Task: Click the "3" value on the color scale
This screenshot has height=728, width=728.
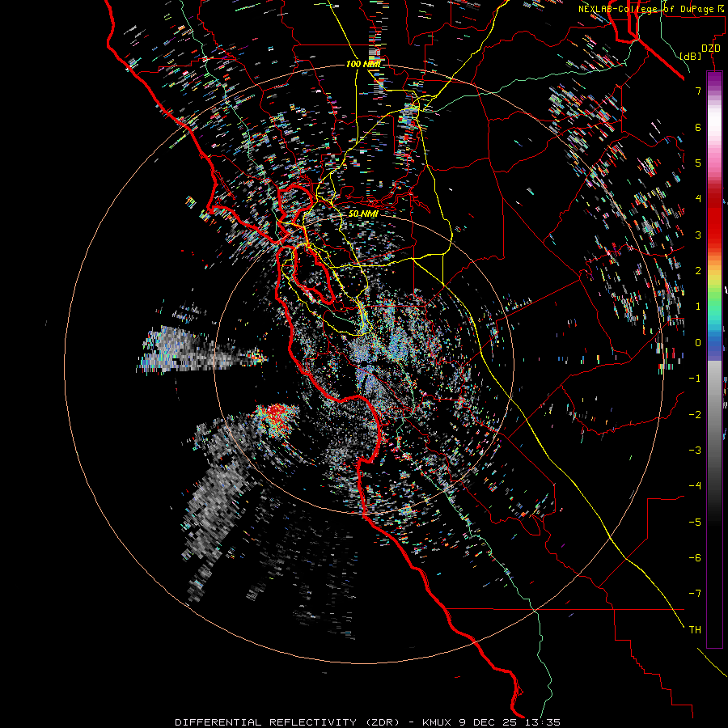Action: (698, 235)
